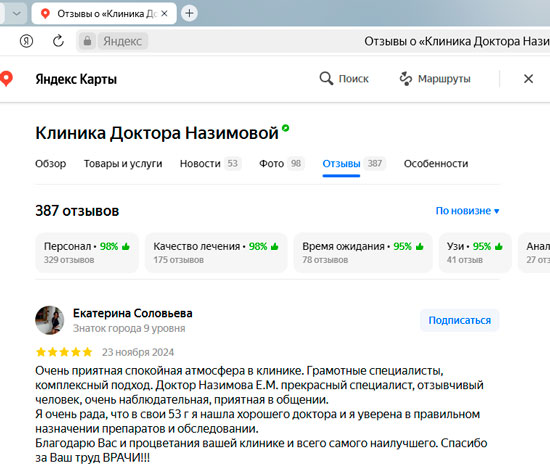The image size is (550, 470).
Task: Open the Особенности tab
Action: 436,164
